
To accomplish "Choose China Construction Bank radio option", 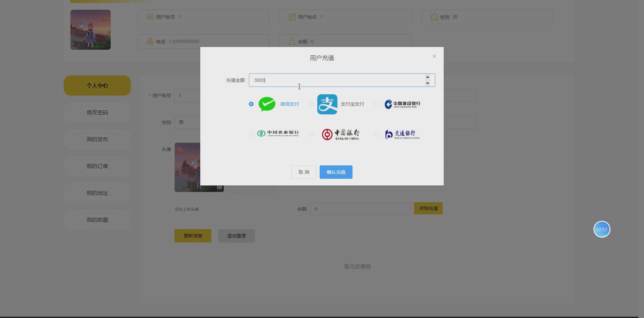I will point(377,104).
